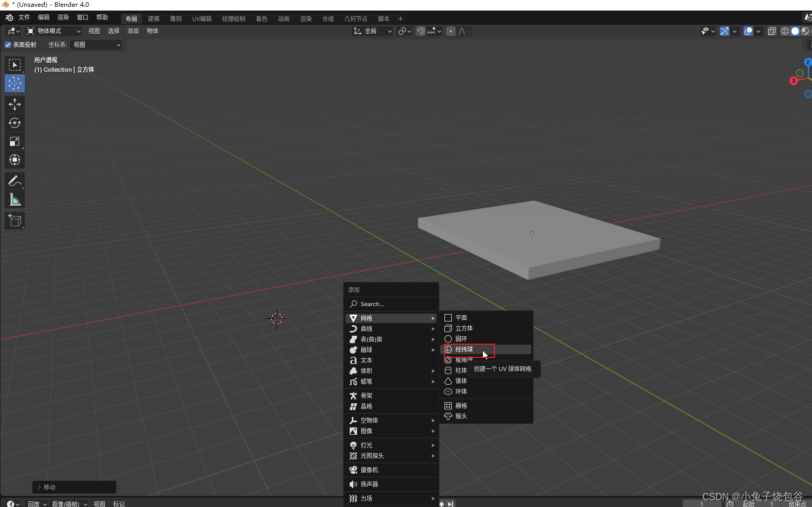This screenshot has width=812, height=507.
Task: Expand 移动 operator panel
Action: coord(74,487)
